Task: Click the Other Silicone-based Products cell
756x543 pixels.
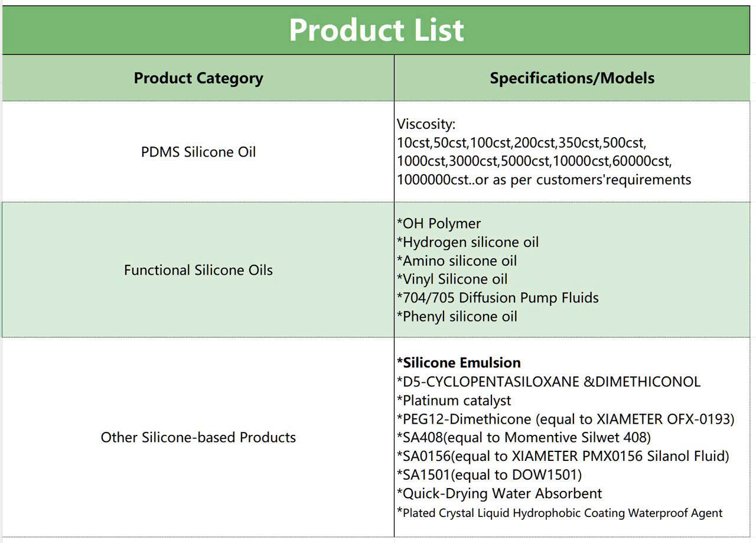Action: [x=198, y=437]
